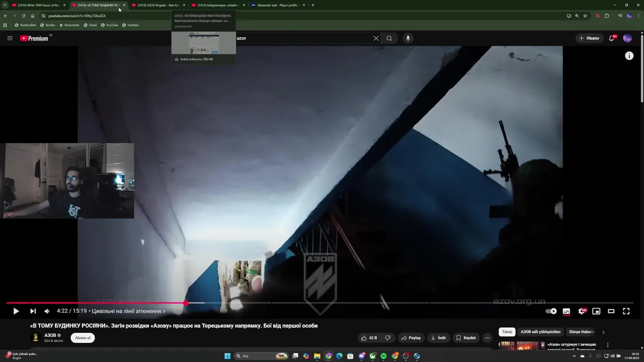The image size is (644, 362).
Task: Open chapter 'Цивільні на лінії зіткнення'
Action: coord(128,311)
